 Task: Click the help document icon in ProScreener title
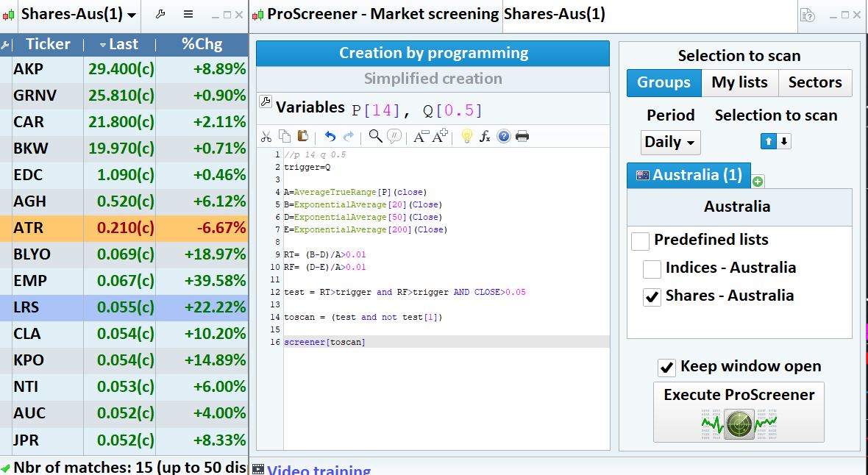[807, 15]
